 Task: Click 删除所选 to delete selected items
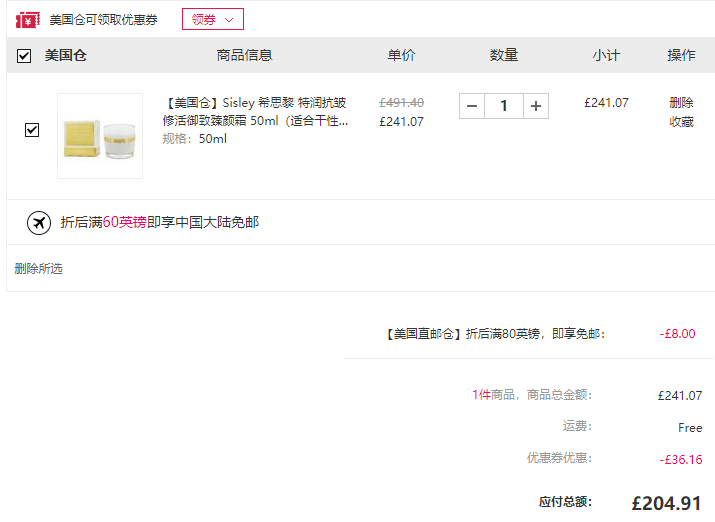click(38, 269)
